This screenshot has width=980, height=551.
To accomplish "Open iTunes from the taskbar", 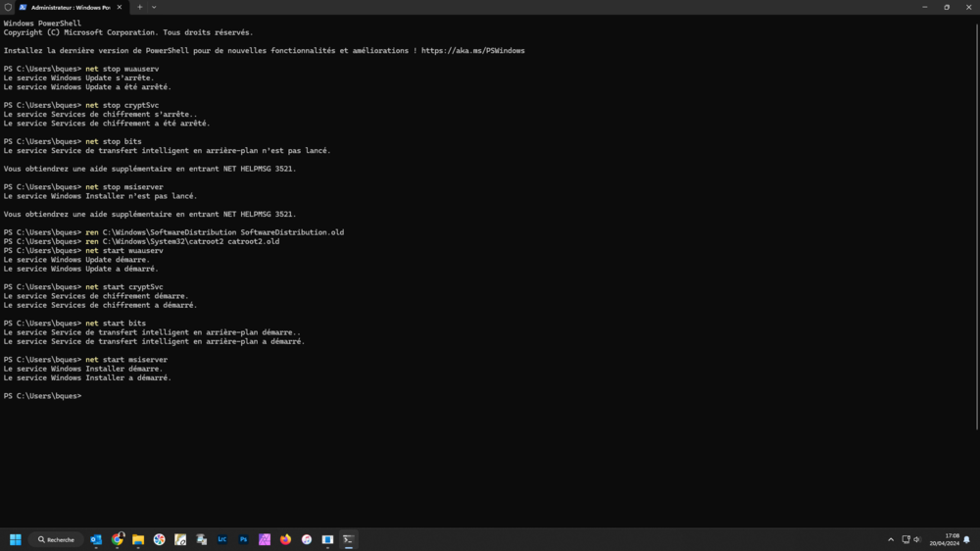I will click(x=306, y=539).
